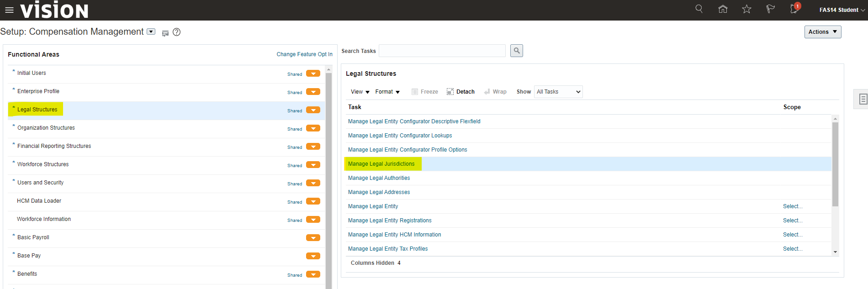The image size is (868, 289).
Task: Click the Search Tasks magnifier button
Action: click(x=516, y=51)
